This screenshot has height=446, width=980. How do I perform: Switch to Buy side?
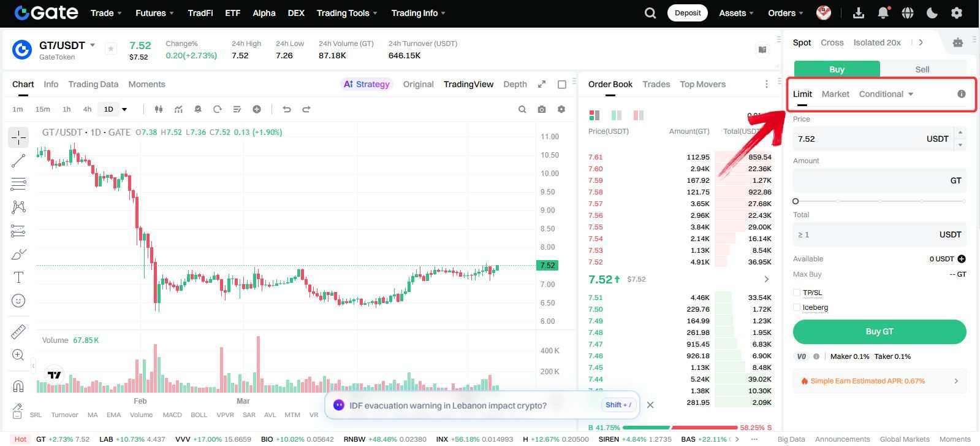tap(837, 69)
